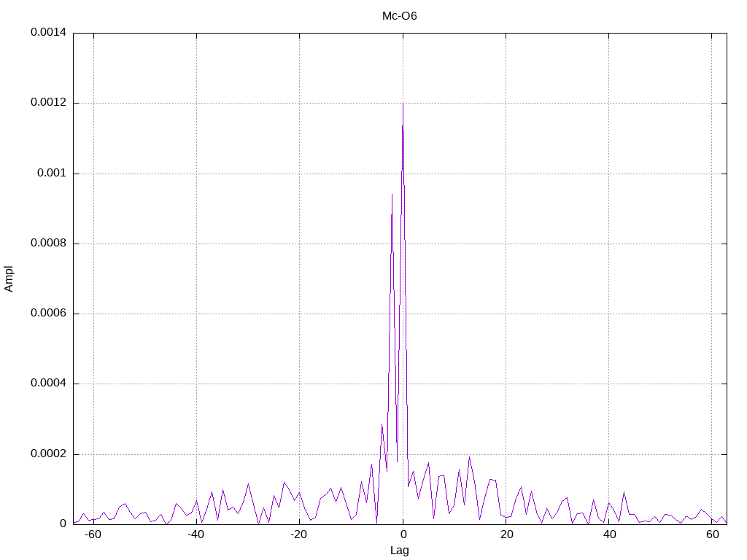Click the 0.0004 y-axis tick label
Screen dimensions: 747x560
click(49, 383)
